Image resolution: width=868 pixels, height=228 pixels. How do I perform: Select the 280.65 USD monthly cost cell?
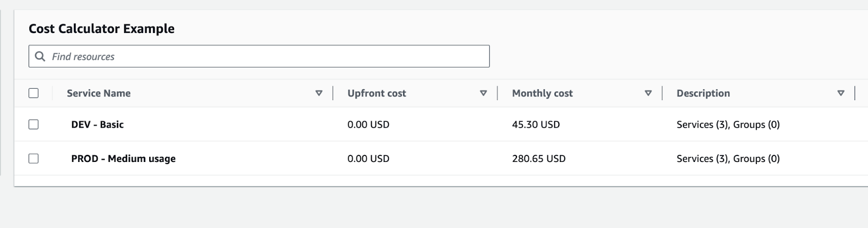[539, 159]
